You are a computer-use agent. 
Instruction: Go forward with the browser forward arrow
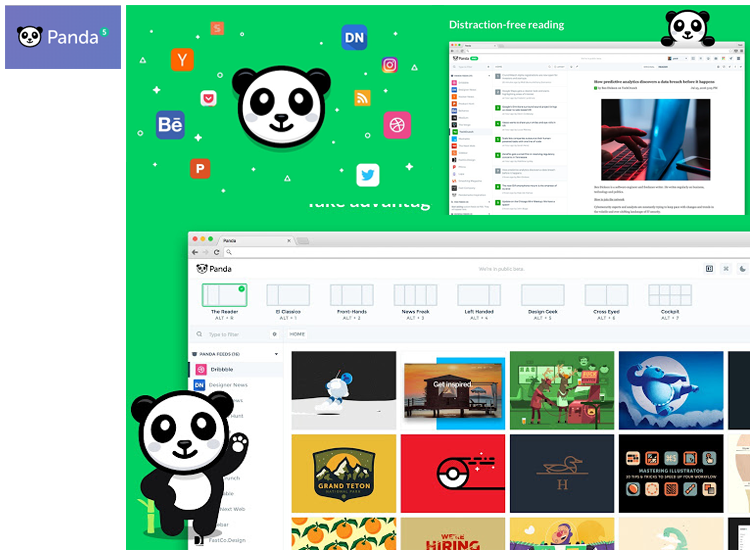point(206,252)
